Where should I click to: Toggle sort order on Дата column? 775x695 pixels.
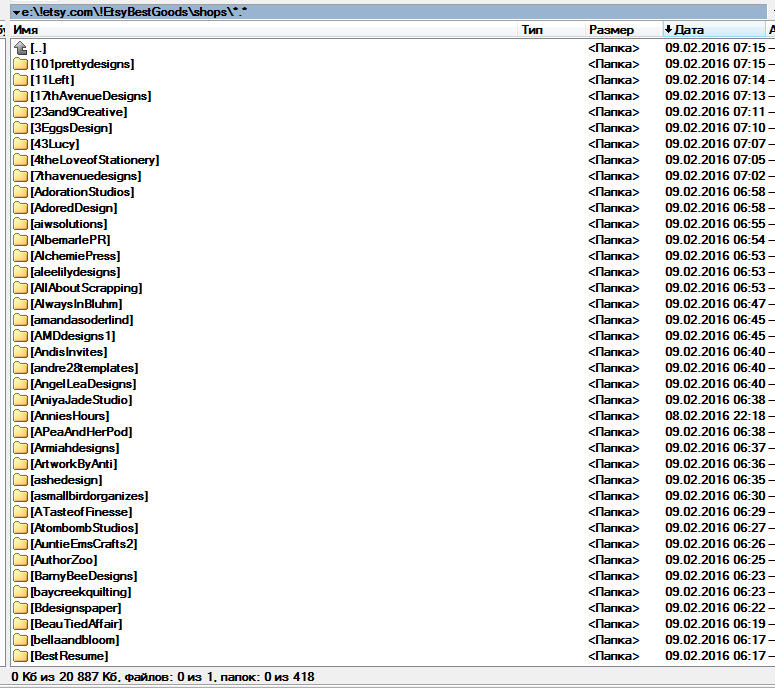coord(714,30)
